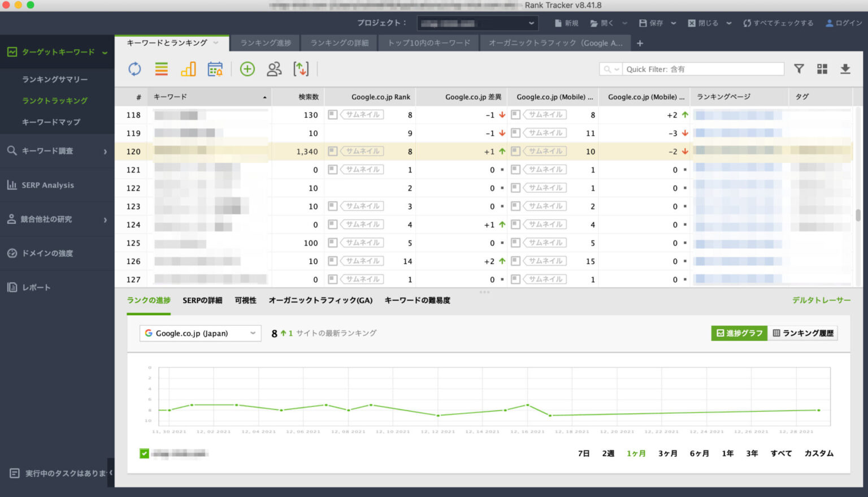Viewport: 868px width, 497px height.
Task: Click the green add keywords plus icon
Action: point(248,69)
